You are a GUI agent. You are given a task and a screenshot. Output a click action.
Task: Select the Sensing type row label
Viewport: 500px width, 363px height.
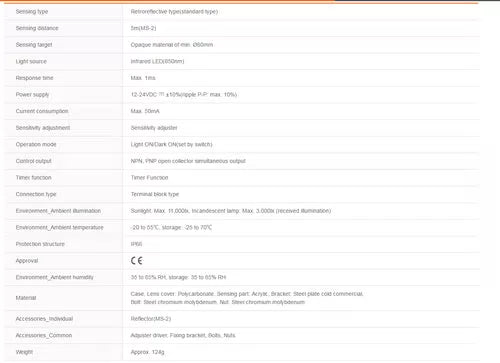click(x=32, y=12)
